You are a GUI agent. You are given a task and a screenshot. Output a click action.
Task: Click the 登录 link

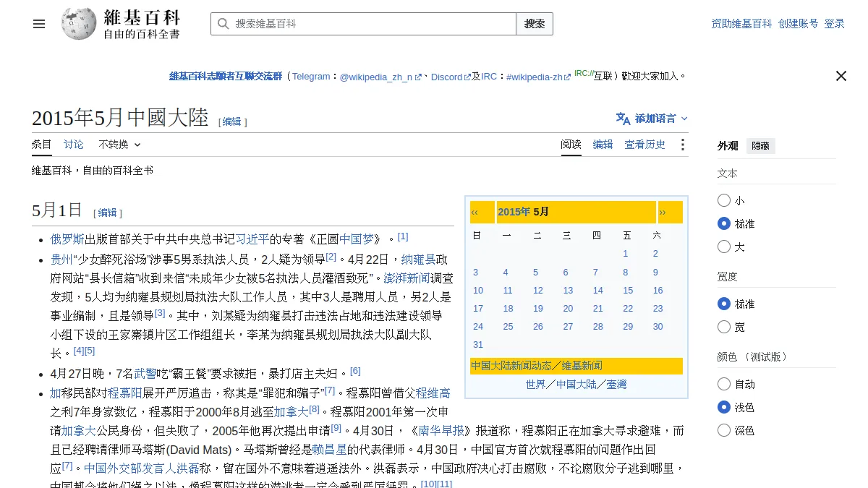[x=835, y=24]
